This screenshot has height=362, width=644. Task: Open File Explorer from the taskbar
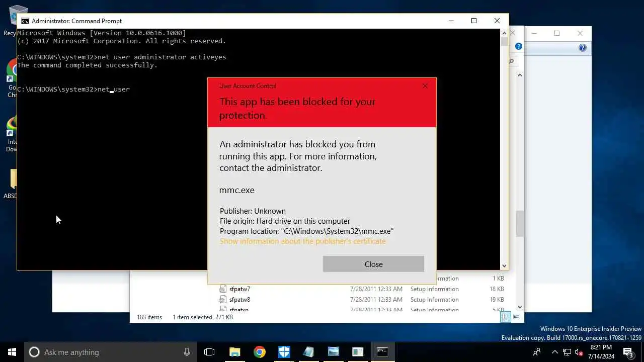pyautogui.click(x=235, y=352)
